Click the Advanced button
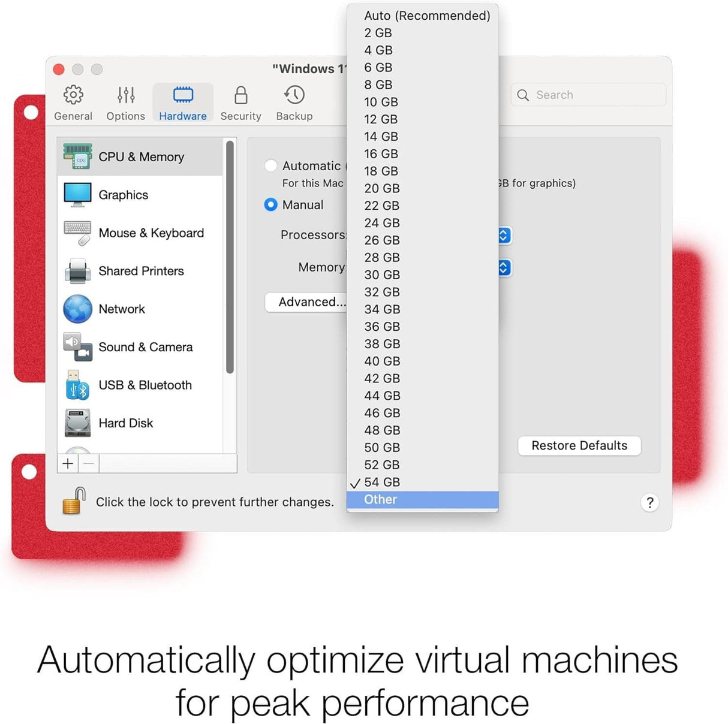This screenshot has height=724, width=728. [x=307, y=302]
